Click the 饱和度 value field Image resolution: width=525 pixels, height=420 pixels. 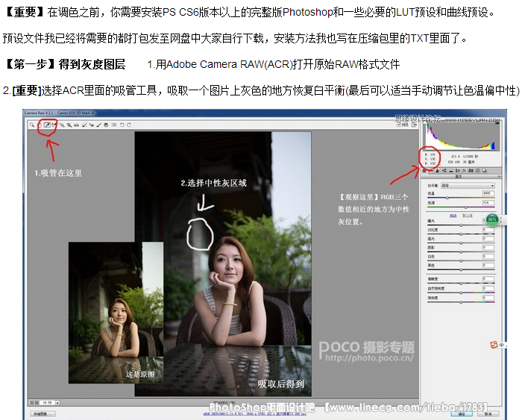tap(488, 298)
